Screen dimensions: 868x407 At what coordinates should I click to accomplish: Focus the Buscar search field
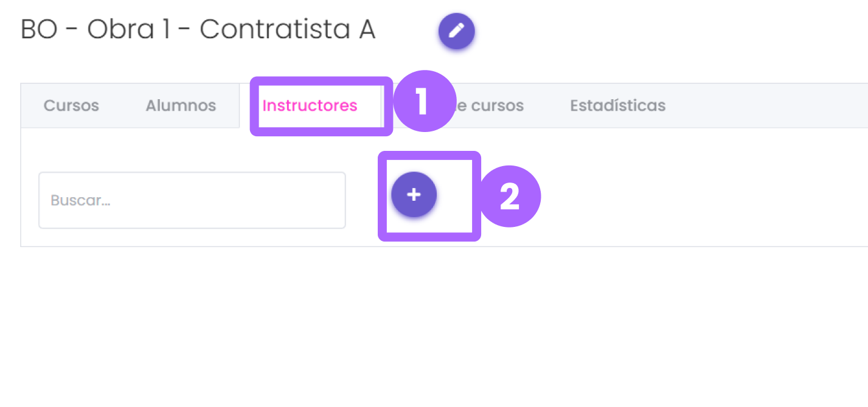pyautogui.click(x=192, y=200)
